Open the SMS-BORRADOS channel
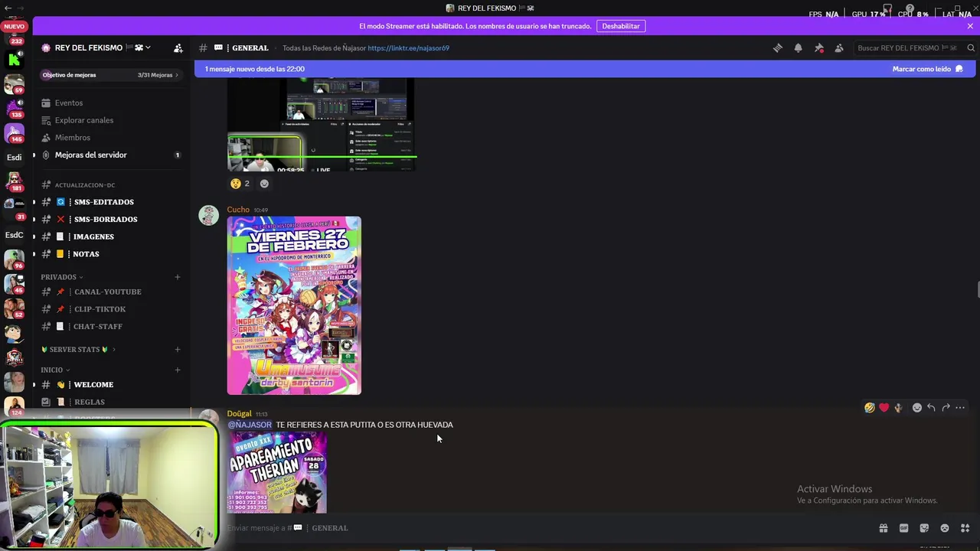 click(111, 219)
